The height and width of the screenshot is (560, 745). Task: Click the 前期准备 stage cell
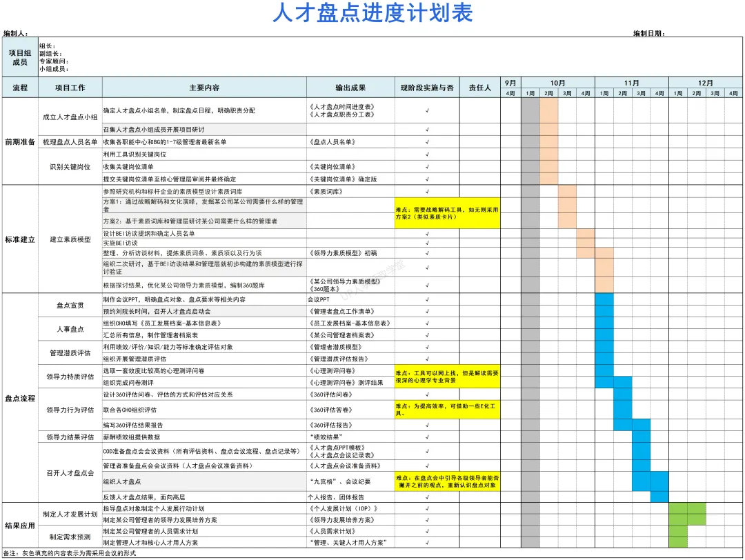tap(20, 141)
